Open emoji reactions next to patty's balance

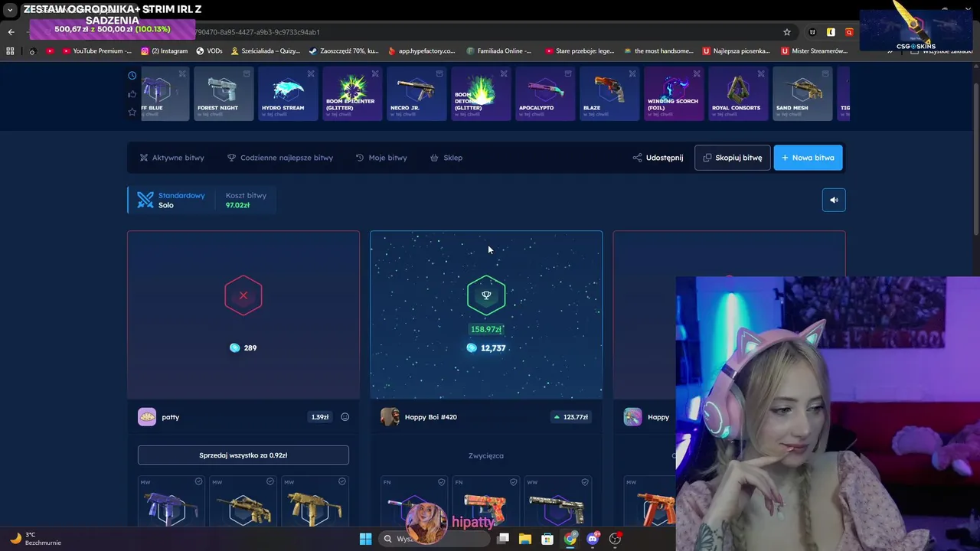[345, 417]
